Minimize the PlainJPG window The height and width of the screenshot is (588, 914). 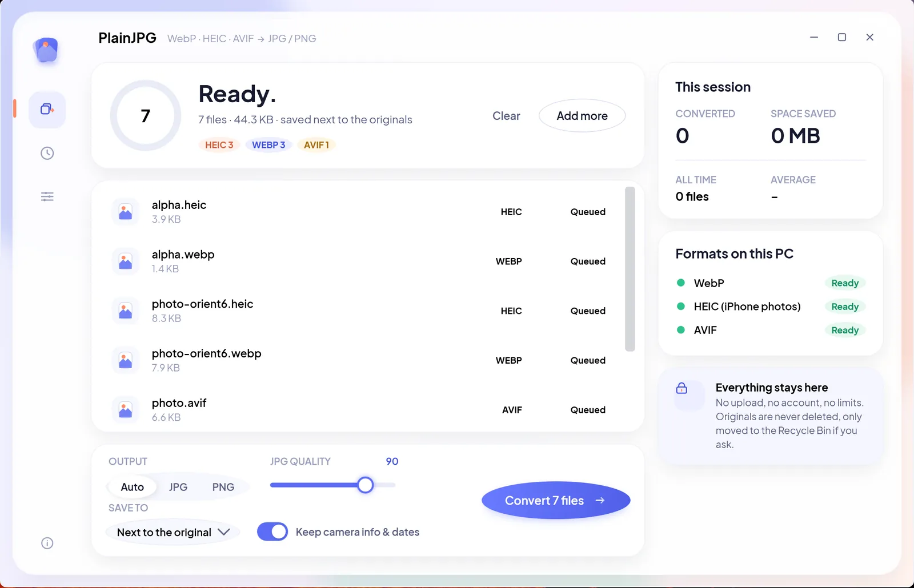pyautogui.click(x=814, y=37)
